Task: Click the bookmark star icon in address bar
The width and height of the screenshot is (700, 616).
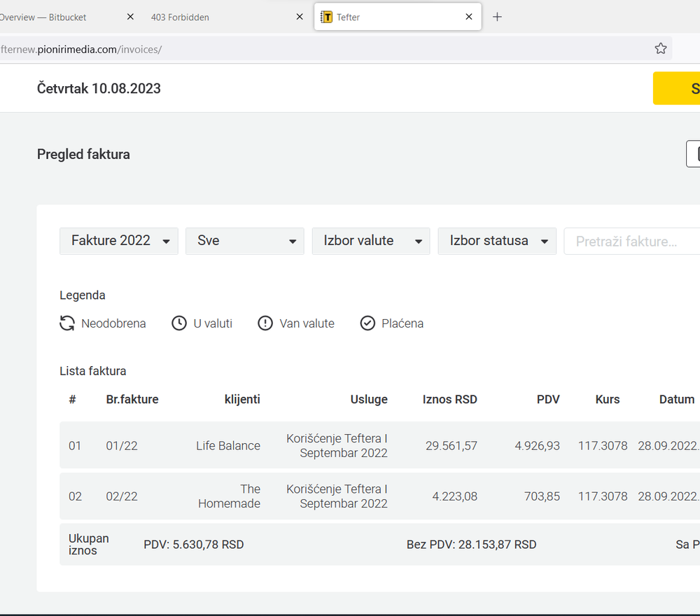Action: tap(660, 48)
